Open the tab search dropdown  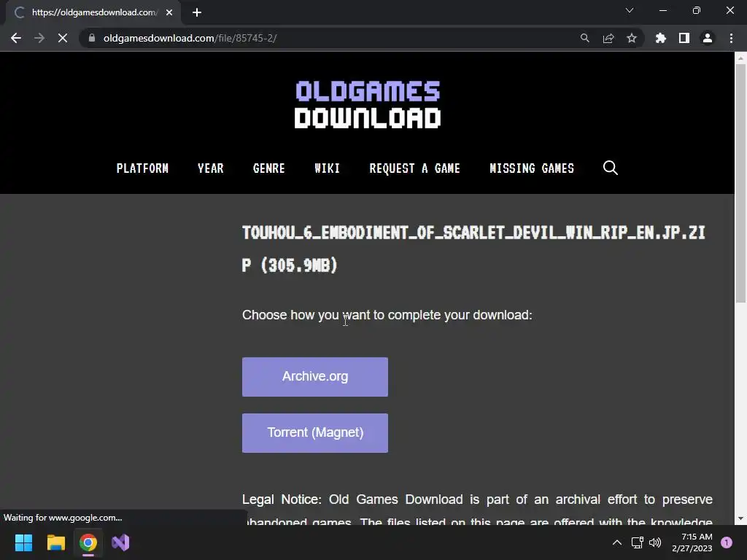pos(630,10)
